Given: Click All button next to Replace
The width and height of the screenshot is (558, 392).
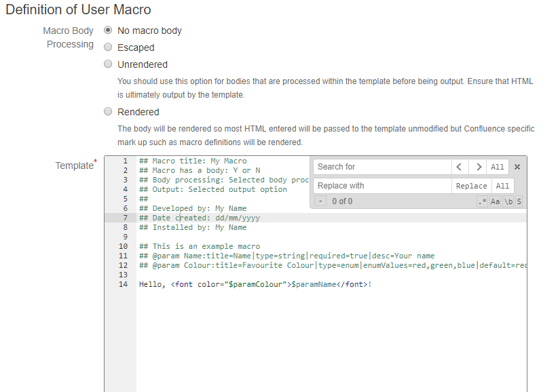Looking at the screenshot, I should [x=502, y=186].
